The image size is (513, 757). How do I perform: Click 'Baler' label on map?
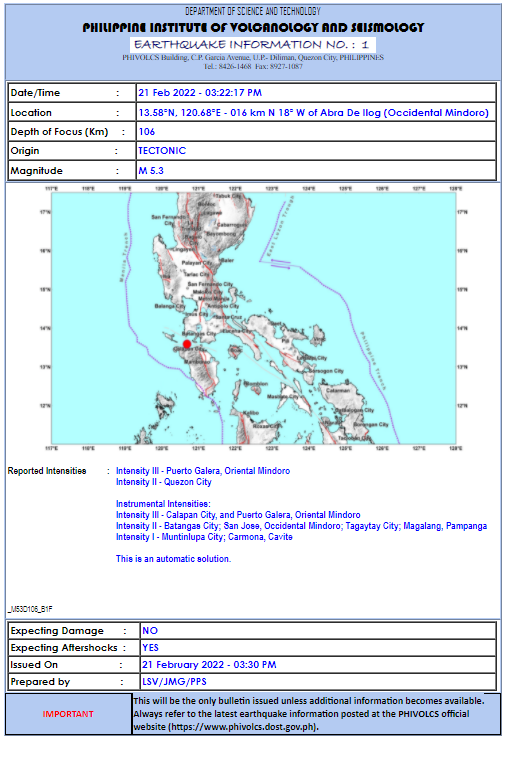pos(227,261)
